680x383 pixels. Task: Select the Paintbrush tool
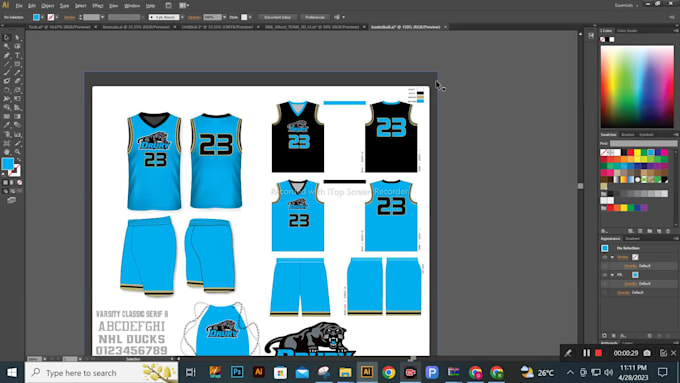point(7,72)
